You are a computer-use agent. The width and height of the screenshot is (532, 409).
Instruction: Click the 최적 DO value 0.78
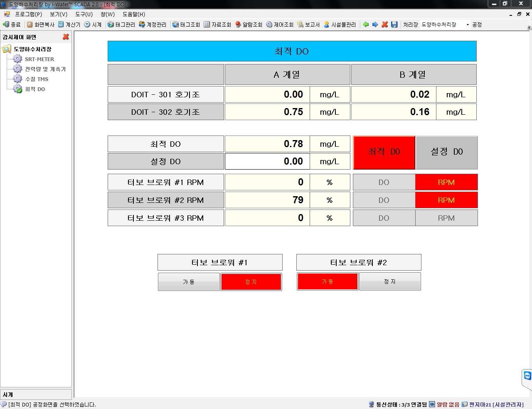point(267,144)
